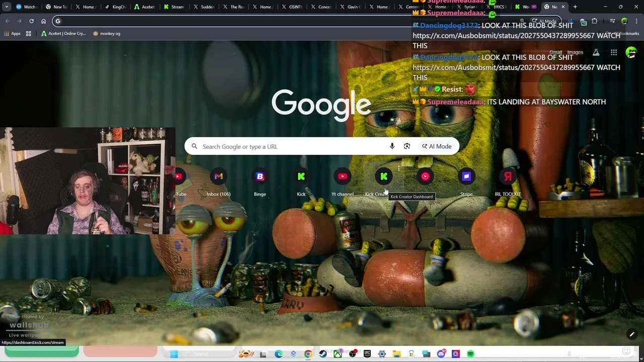Open the Binge shortcut
Viewport: 644px width, 362px height.
260,183
